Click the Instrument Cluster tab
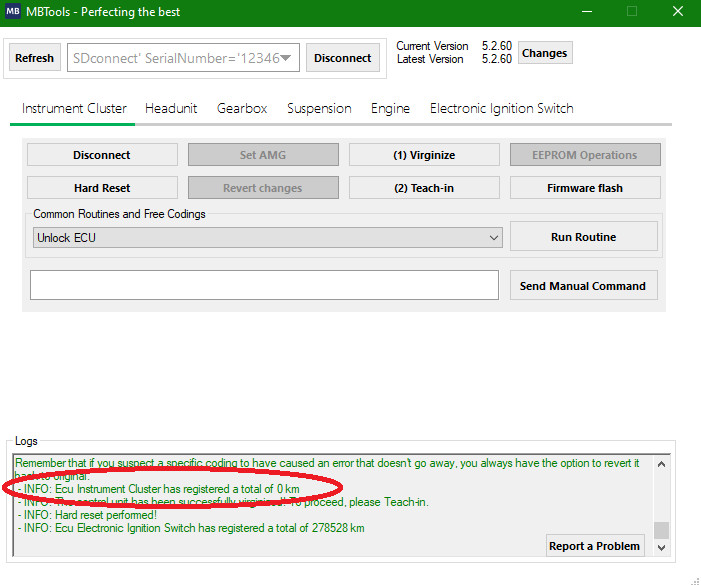 coord(74,108)
